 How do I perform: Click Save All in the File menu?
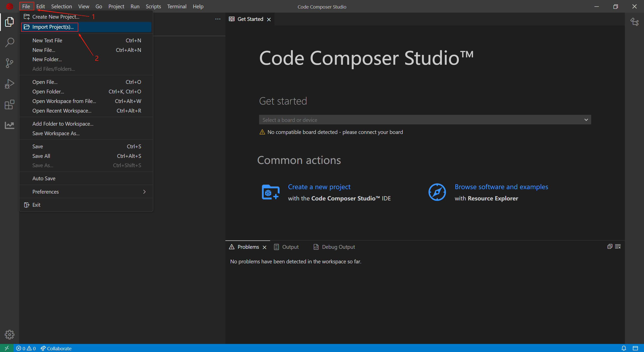[x=86, y=156]
